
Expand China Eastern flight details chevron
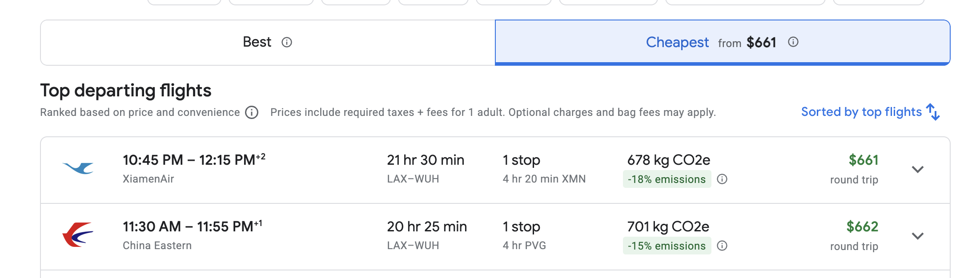(918, 236)
